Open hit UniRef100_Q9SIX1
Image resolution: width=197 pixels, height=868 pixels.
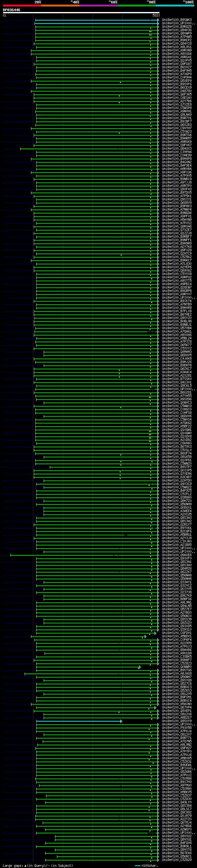(x=177, y=200)
